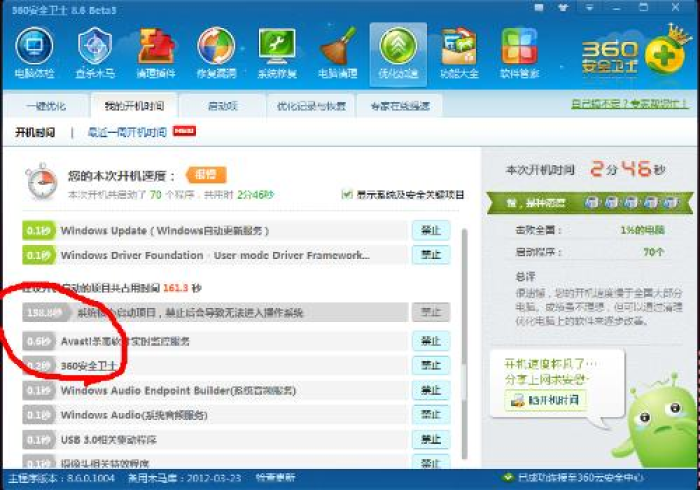Screen dimensions: 700x490
Task: Open 修复漏洞 vulnerability repair
Action: tap(216, 54)
